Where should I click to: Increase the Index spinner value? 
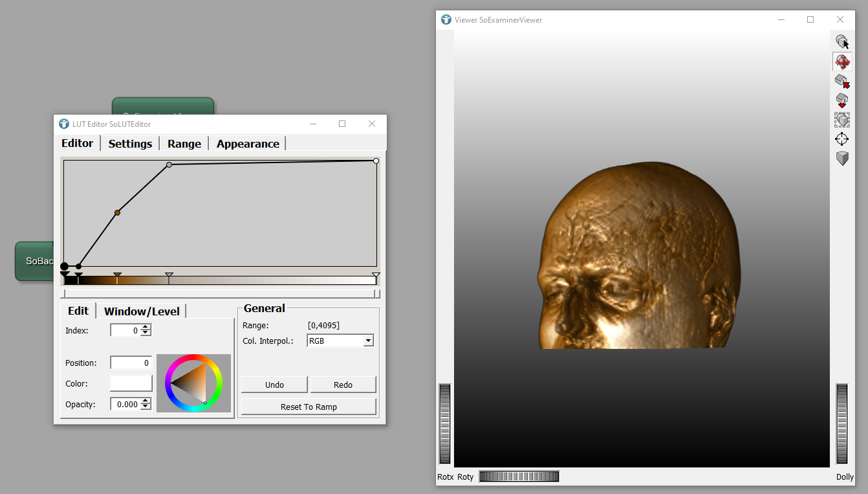tap(146, 328)
